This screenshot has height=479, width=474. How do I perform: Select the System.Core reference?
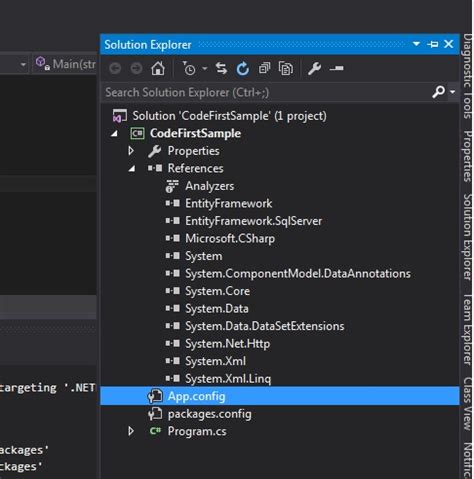[218, 291]
